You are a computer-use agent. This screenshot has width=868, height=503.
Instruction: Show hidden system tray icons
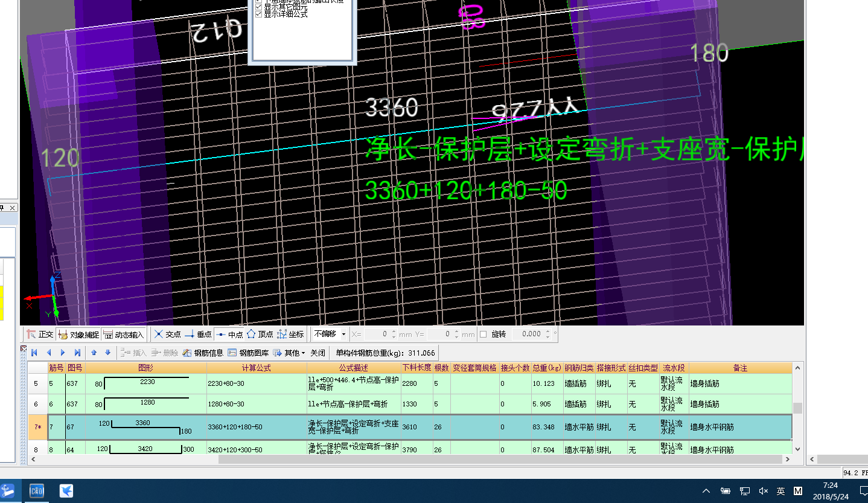pyautogui.click(x=706, y=492)
